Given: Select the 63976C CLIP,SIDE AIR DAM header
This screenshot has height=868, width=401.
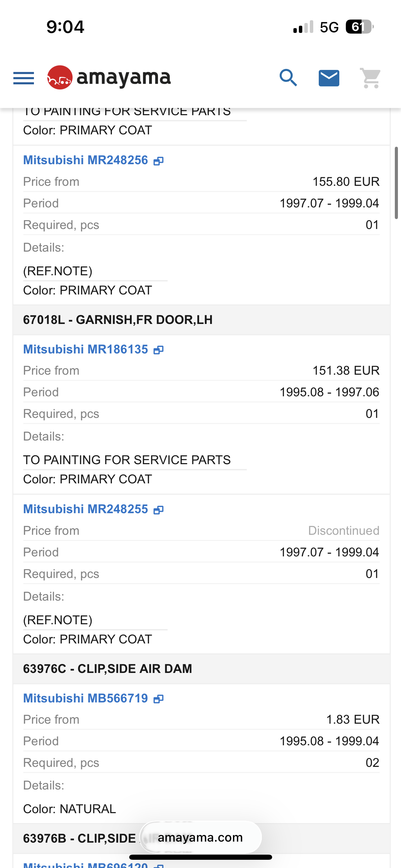Looking at the screenshot, I should click(x=108, y=669).
